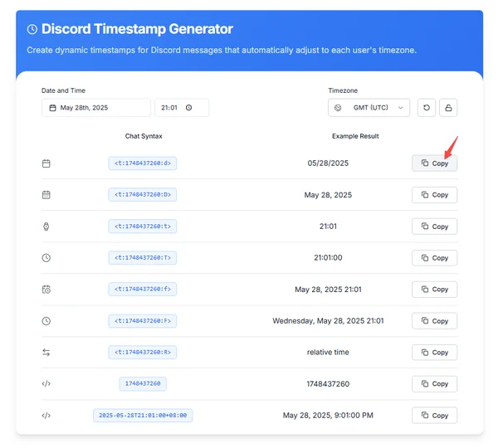The height and width of the screenshot is (448, 498).
Task: Click the calendar icon of the May 28, 2025 row
Action: point(46,195)
